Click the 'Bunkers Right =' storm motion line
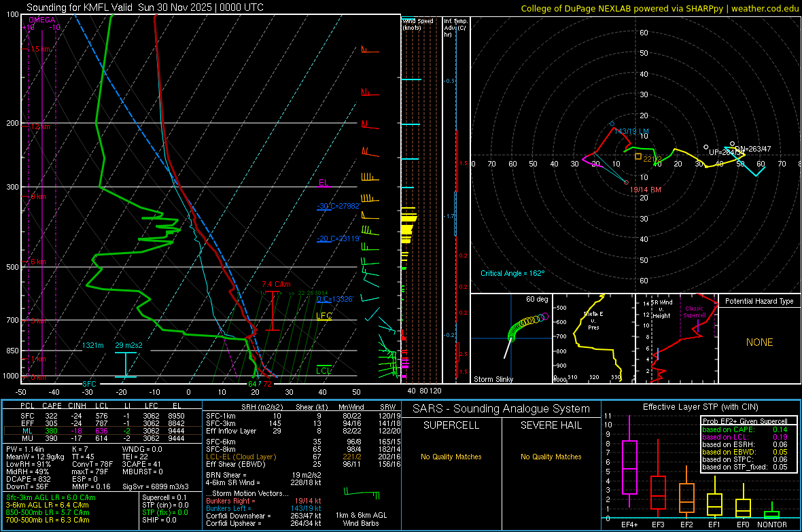 coord(264,501)
